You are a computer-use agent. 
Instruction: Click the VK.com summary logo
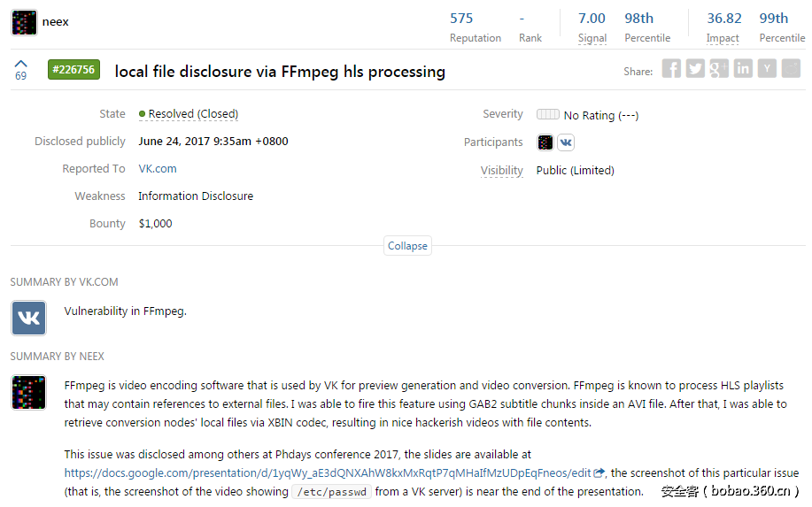coord(28,318)
